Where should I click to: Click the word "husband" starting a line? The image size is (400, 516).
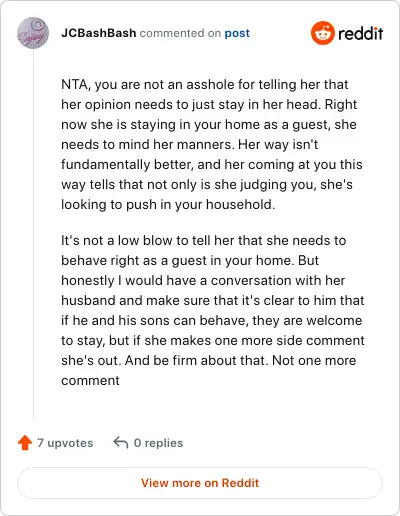click(x=88, y=300)
